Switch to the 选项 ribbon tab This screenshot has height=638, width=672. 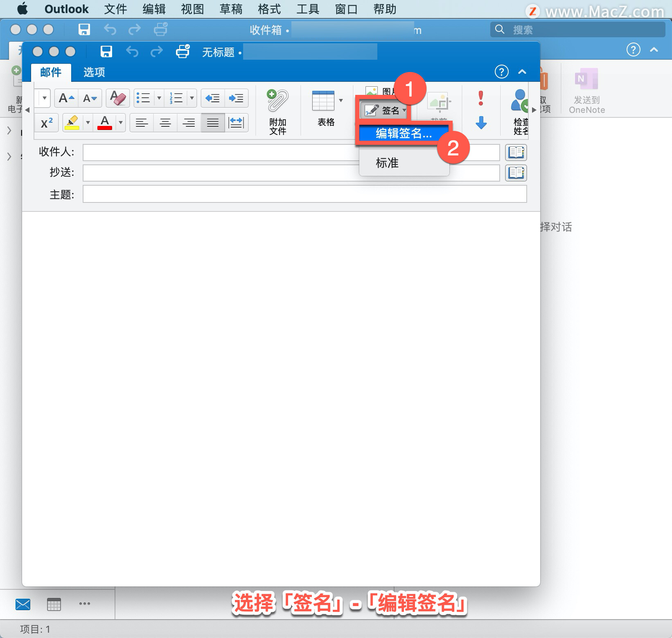[94, 72]
